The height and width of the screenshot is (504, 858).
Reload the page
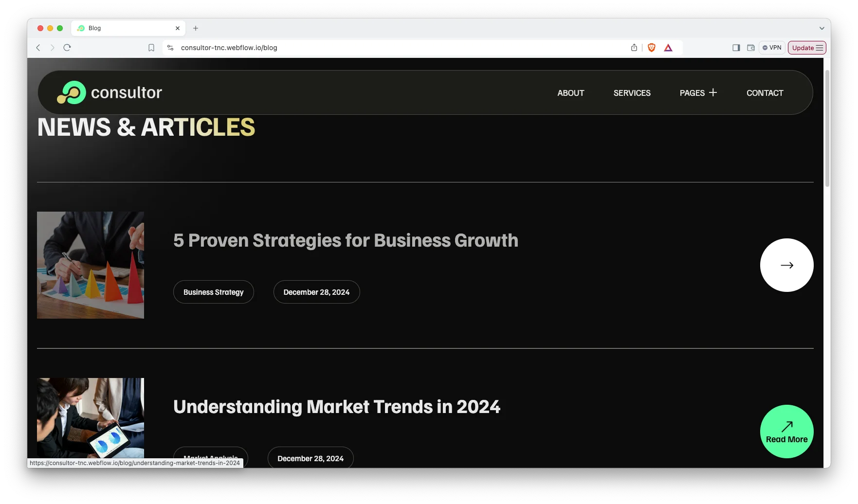tap(67, 48)
